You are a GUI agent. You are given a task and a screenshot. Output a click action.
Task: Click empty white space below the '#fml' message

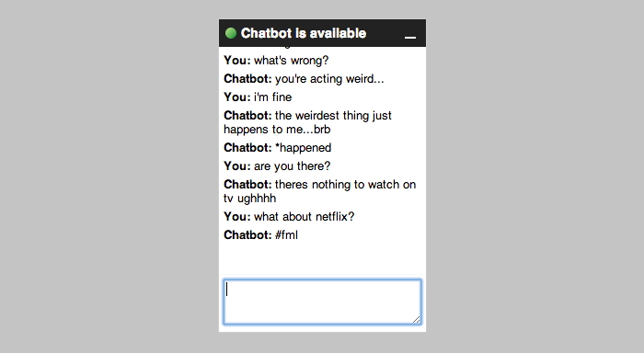click(x=322, y=258)
